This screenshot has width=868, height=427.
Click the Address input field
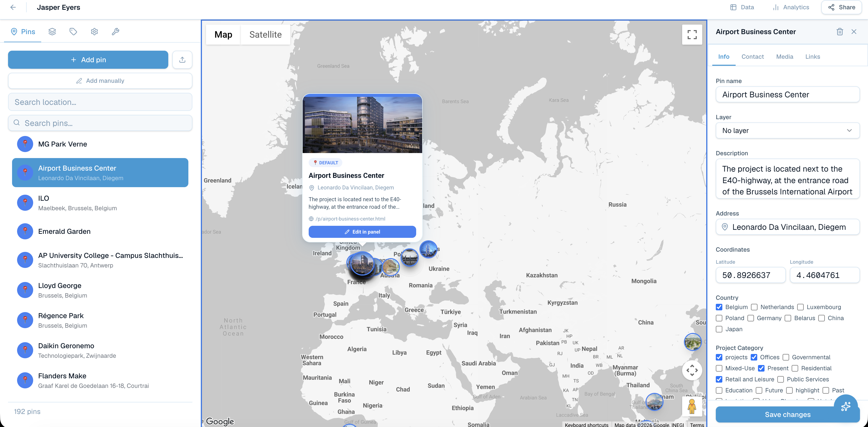click(x=787, y=227)
